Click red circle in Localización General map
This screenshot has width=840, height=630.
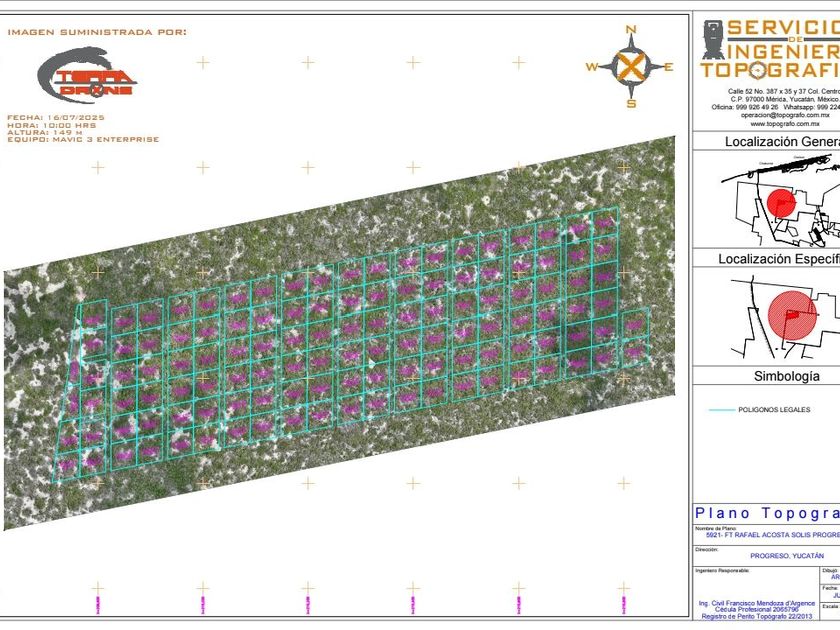(x=783, y=204)
